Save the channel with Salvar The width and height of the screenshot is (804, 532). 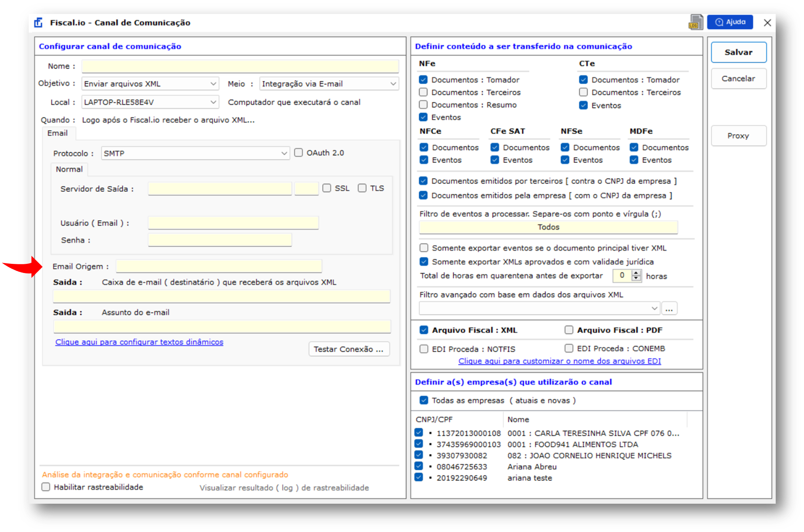pyautogui.click(x=739, y=52)
